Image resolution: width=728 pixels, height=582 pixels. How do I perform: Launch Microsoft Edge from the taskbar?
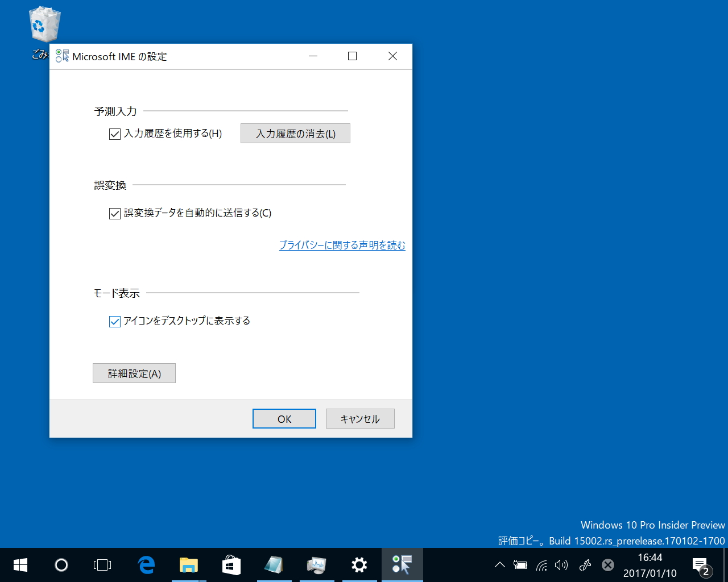146,564
